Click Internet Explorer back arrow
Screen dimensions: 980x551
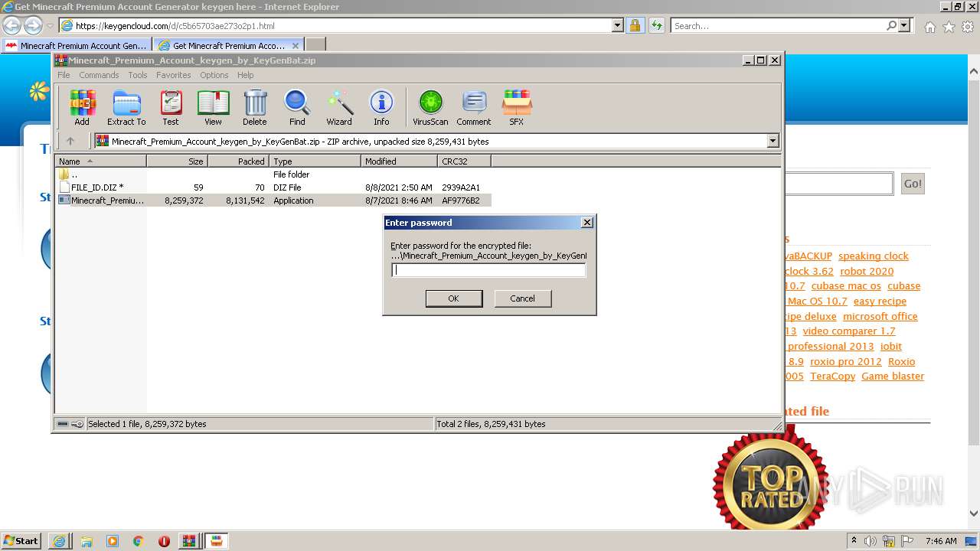click(12, 26)
